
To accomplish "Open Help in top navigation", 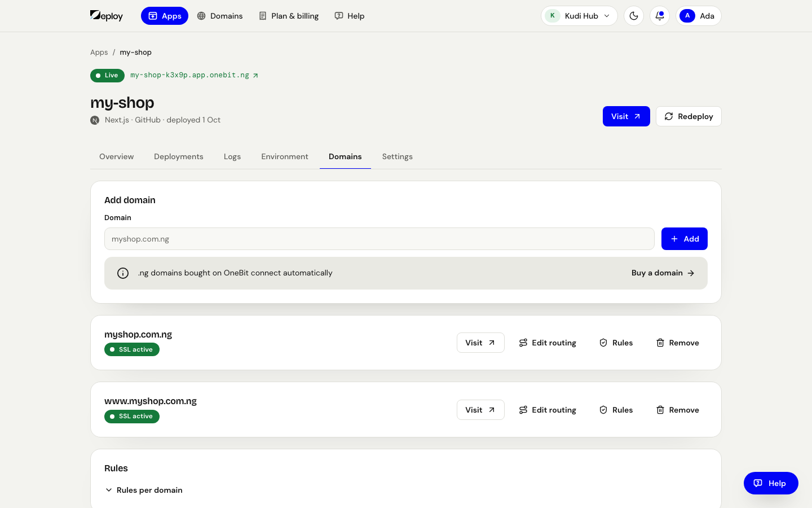I will coord(350,16).
